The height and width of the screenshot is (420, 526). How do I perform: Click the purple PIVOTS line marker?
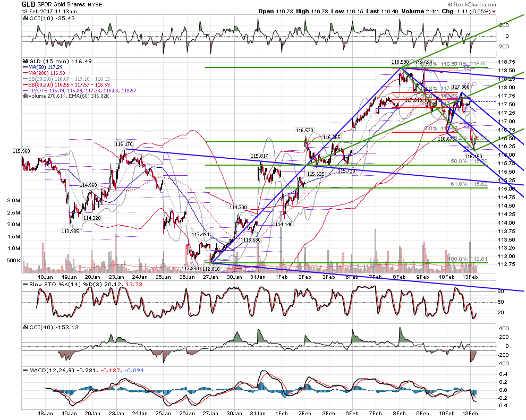(x=25, y=90)
